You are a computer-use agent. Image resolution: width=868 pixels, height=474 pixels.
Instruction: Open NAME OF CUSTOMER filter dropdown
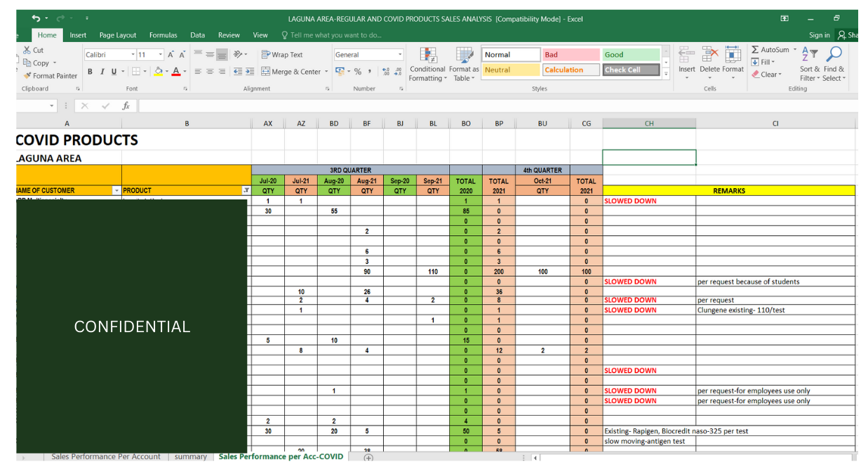[116, 190]
